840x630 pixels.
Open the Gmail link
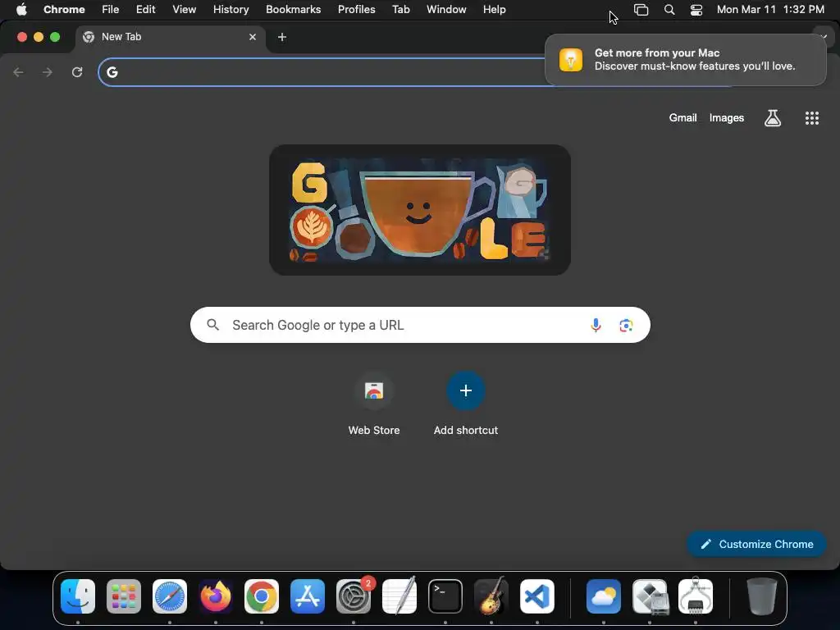682,118
